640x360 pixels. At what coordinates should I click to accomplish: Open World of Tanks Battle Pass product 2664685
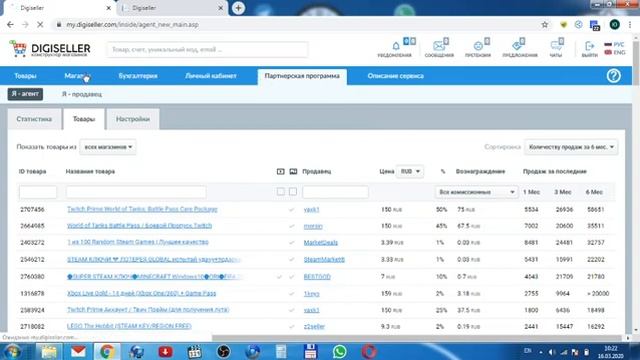[140, 226]
